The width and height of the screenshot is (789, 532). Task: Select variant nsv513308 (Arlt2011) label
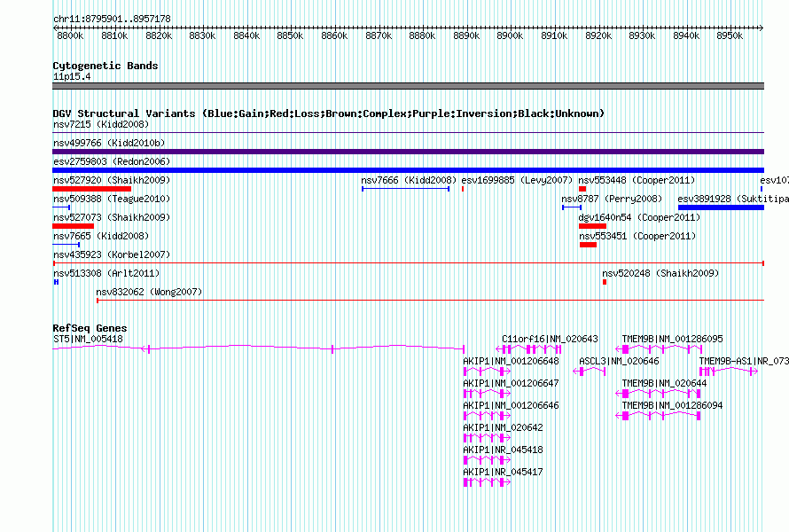click(x=106, y=273)
